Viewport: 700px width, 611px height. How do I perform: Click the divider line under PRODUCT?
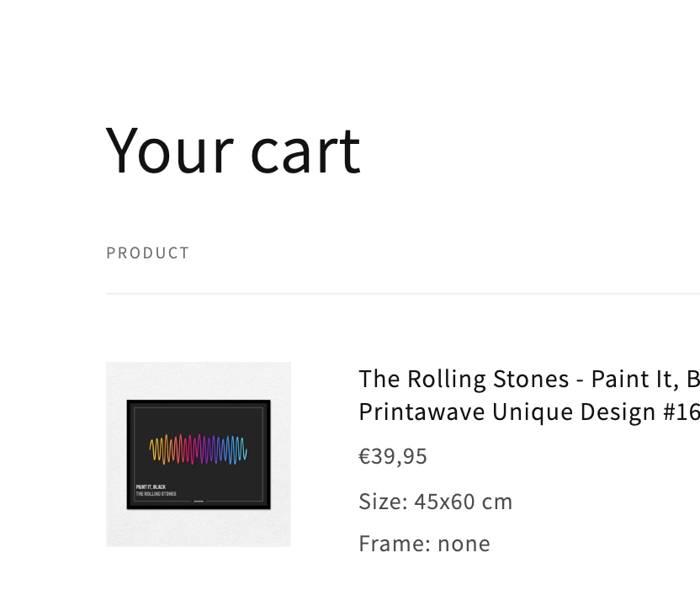coord(403,294)
